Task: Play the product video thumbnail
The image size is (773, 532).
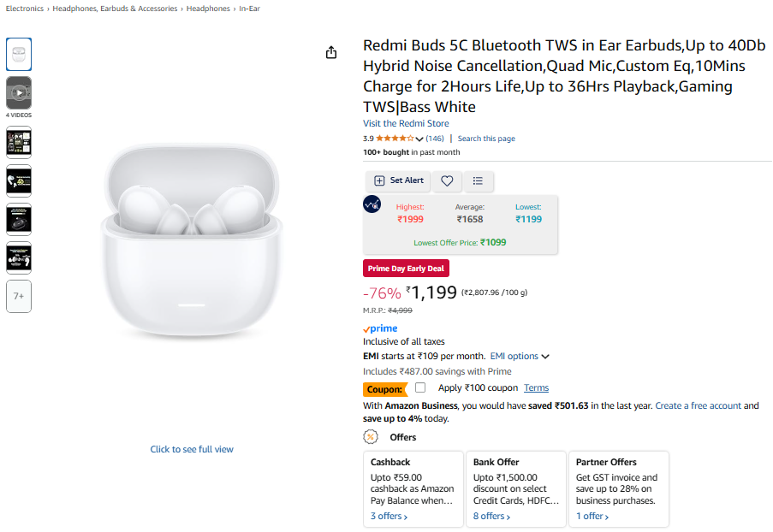Action: click(x=19, y=92)
